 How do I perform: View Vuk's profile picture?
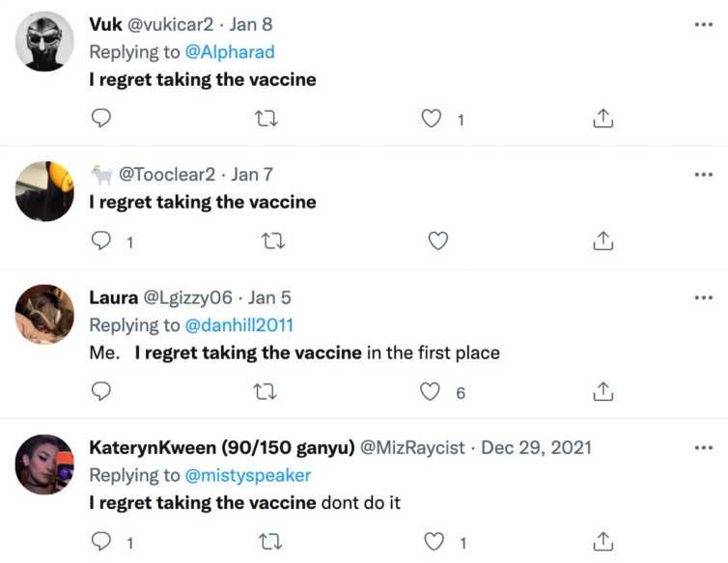45,41
